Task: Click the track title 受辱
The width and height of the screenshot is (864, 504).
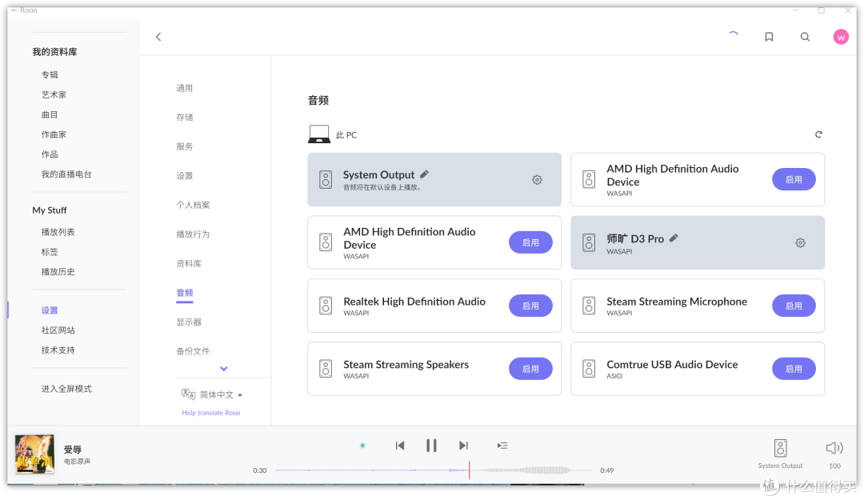Action: [72, 450]
